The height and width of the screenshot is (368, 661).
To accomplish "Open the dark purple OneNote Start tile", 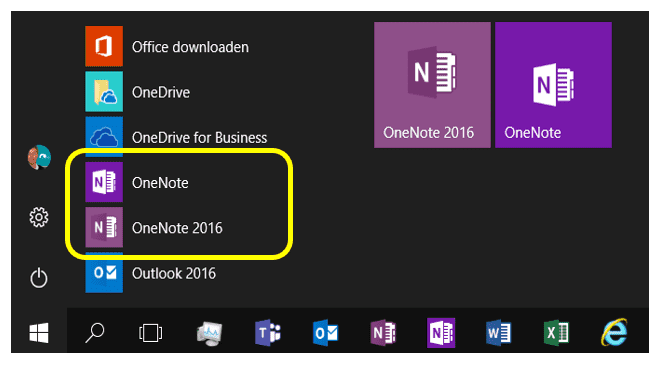I will tap(553, 85).
